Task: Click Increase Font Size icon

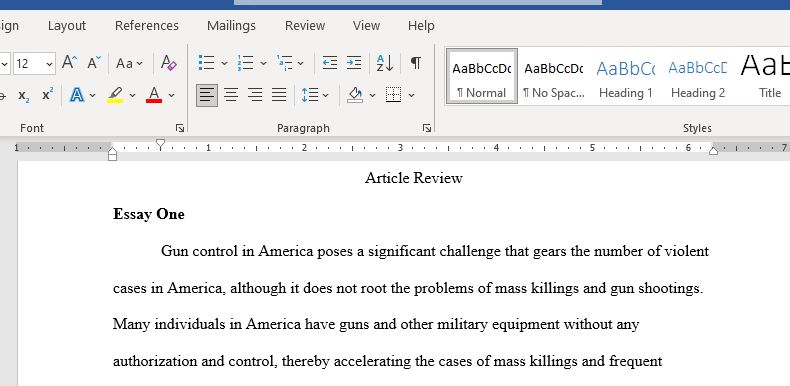Action: [70, 63]
